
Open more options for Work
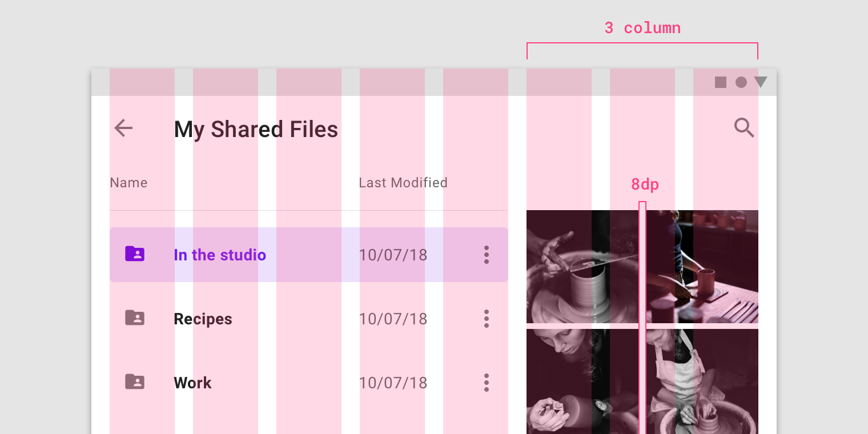[487, 383]
